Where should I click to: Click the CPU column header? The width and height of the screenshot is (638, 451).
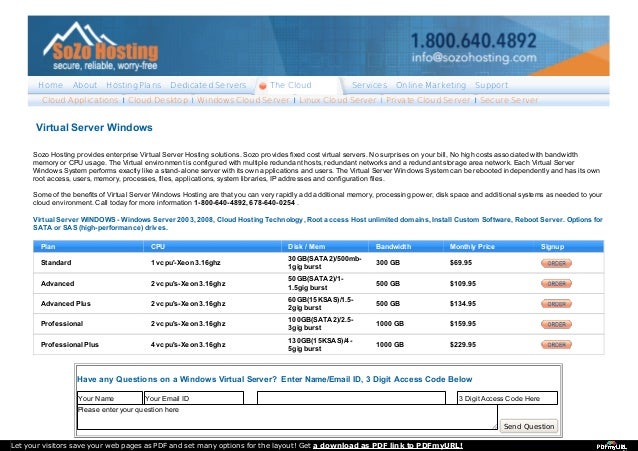coord(157,247)
